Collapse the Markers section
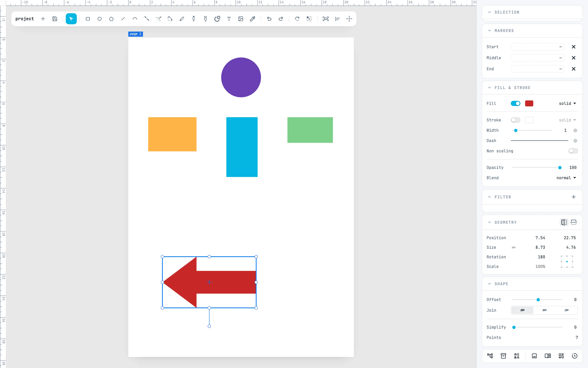 pyautogui.click(x=490, y=31)
